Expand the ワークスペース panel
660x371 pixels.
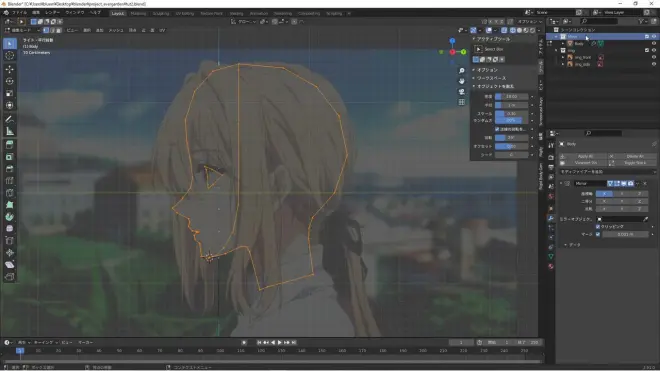(474, 78)
